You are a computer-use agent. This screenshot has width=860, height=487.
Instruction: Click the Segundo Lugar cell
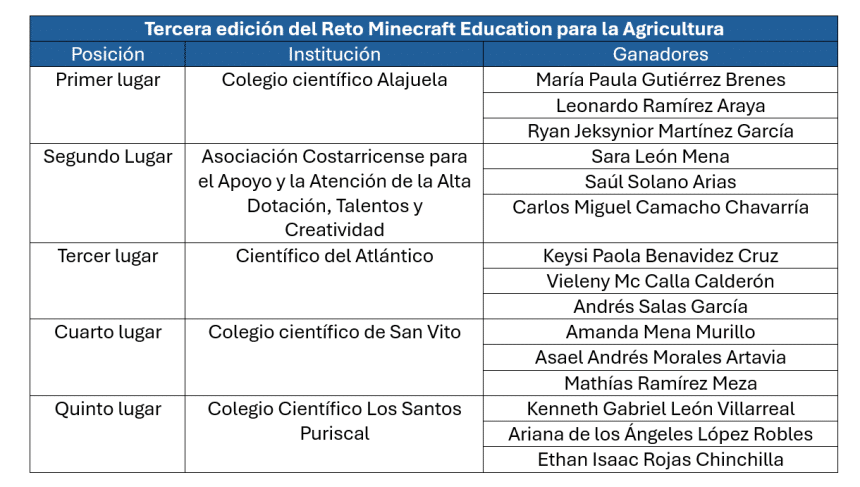click(x=107, y=157)
